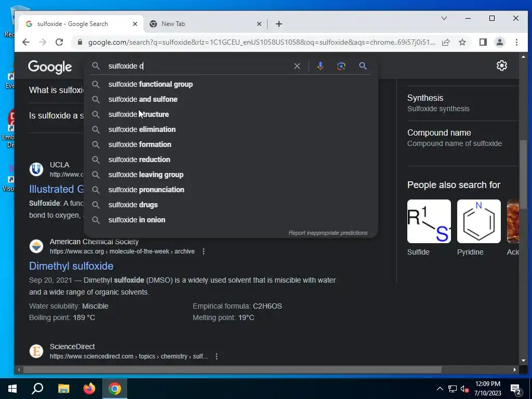Select suggestion sulfoxide functional group
The width and height of the screenshot is (532, 399).
pyautogui.click(x=231, y=84)
